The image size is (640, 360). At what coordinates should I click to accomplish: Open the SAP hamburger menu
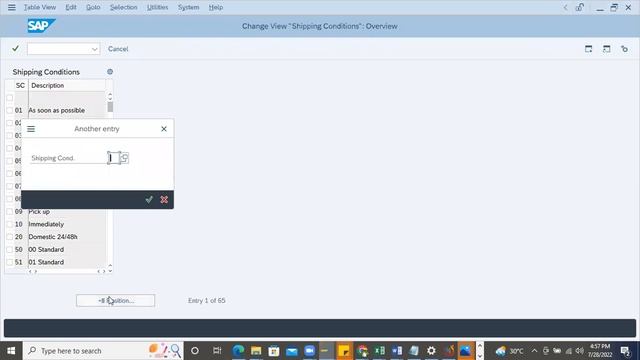(11, 7)
